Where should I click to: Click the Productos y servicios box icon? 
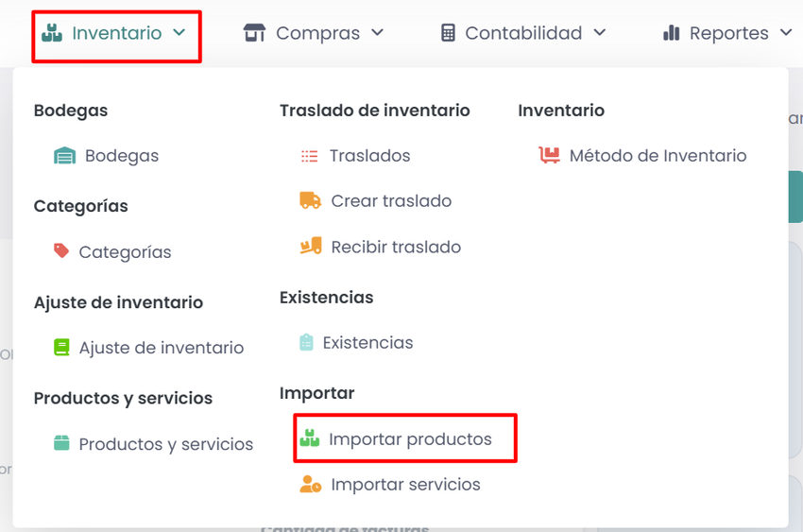pos(61,443)
